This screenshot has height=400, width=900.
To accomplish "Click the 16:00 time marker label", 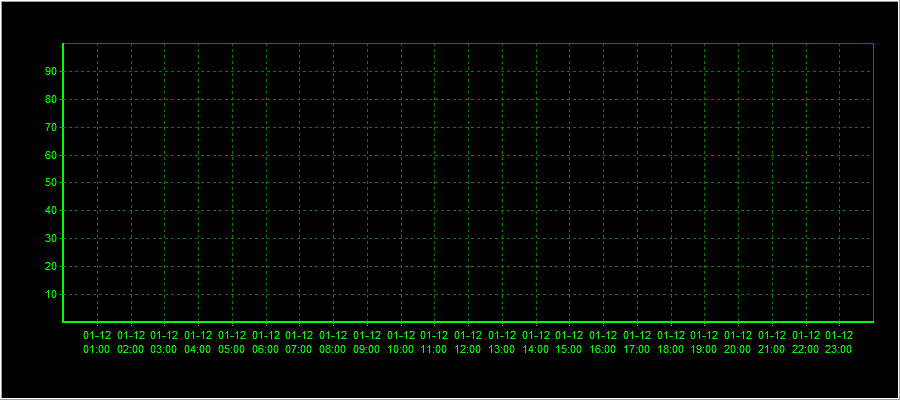I will [x=603, y=343].
